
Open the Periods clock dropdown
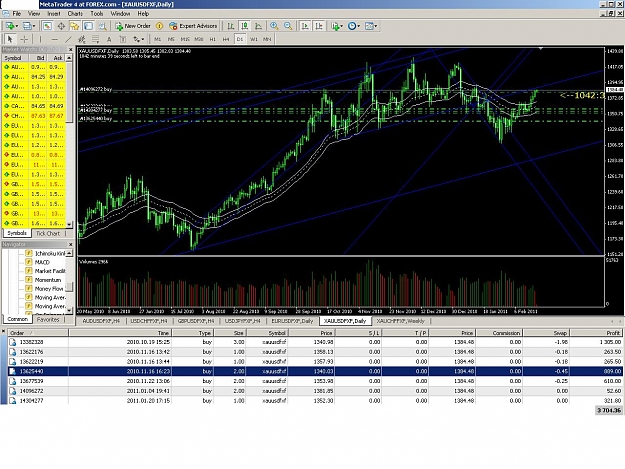tap(354, 26)
